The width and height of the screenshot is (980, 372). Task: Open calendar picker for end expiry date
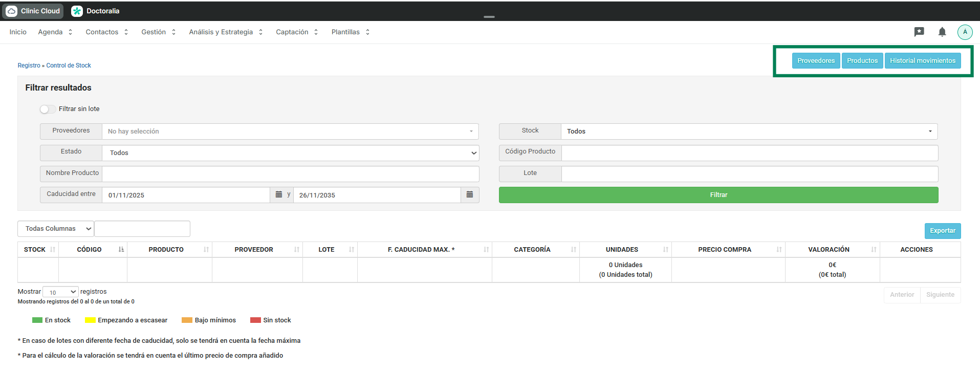coord(470,195)
